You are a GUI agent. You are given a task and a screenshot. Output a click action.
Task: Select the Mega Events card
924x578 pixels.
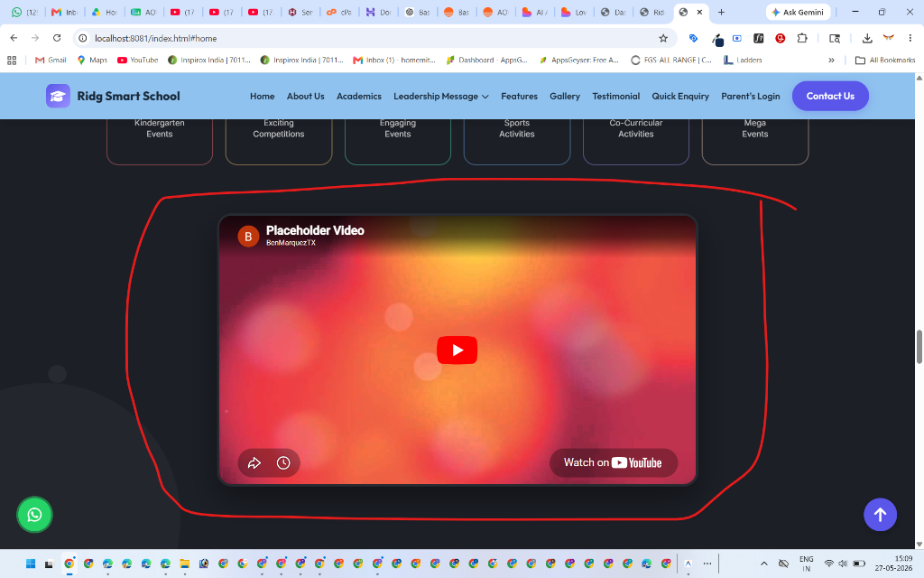tap(755, 142)
